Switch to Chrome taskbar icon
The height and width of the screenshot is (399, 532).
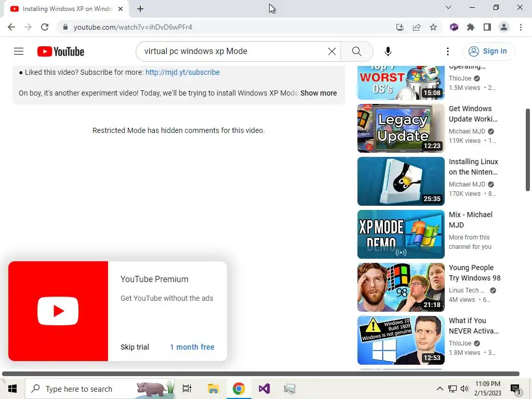[x=239, y=389]
